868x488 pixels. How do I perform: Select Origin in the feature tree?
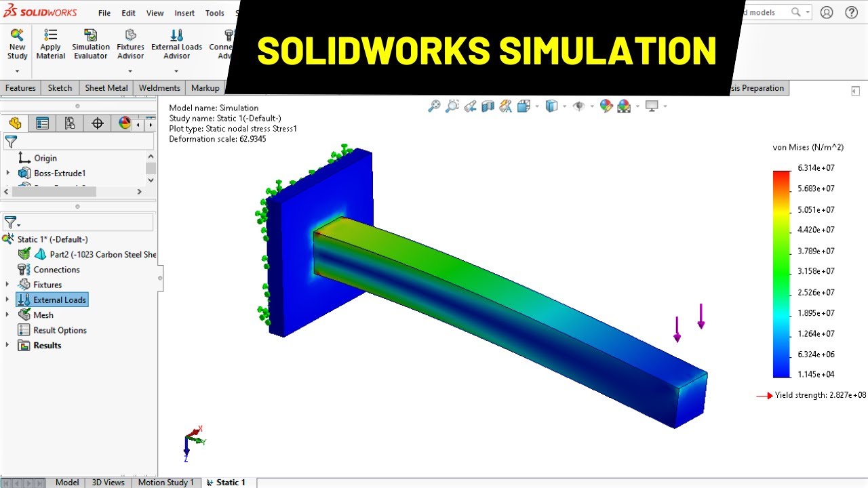pos(45,158)
